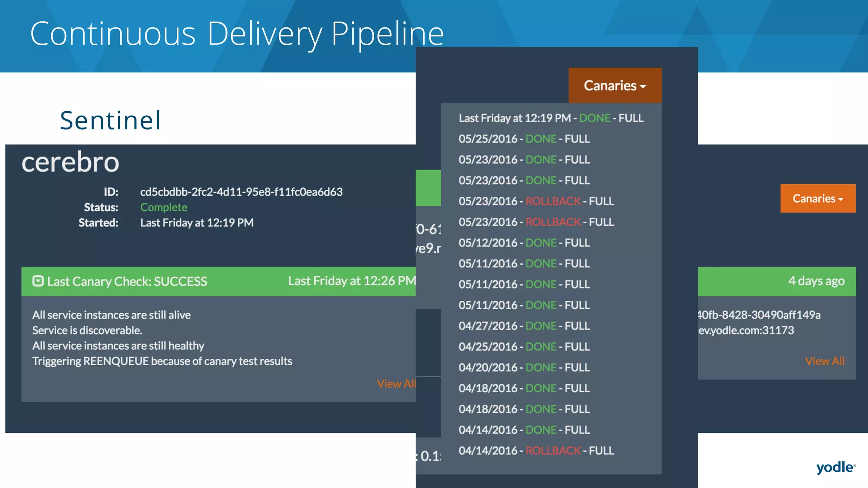868x488 pixels.
Task: Select canary entry 05/12/2016 DONE FULL
Action: pos(524,243)
